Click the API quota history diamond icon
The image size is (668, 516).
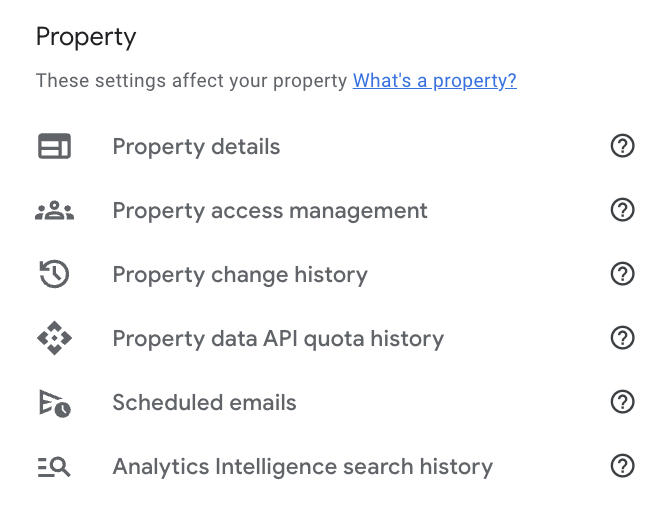[54, 339]
